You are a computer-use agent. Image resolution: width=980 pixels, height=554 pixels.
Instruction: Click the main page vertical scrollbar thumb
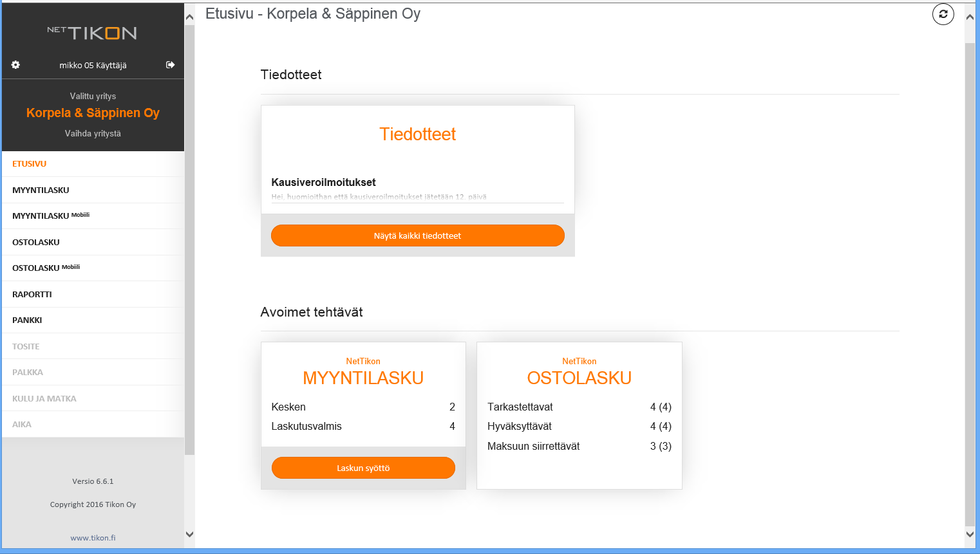(970, 284)
